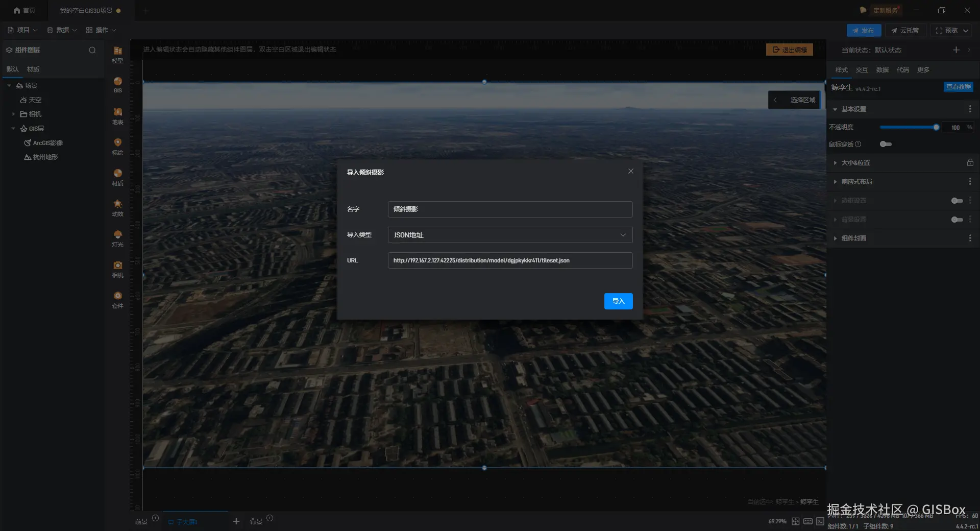
Task: Click the 发布 publish button
Action: click(x=864, y=31)
